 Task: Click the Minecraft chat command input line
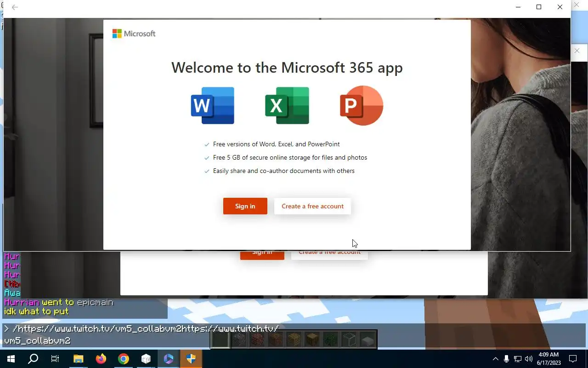[294, 334]
